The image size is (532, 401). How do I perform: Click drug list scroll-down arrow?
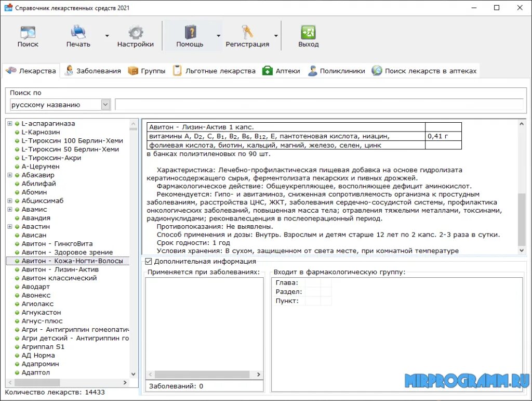click(134, 374)
